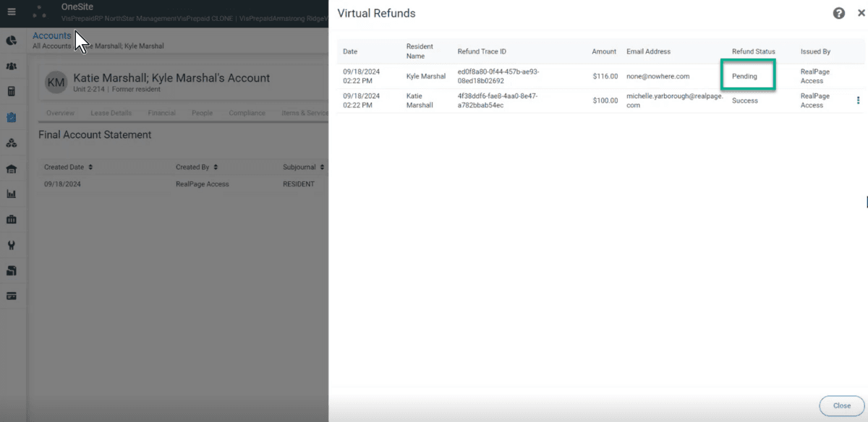Sort by Created By column arrows
The width and height of the screenshot is (868, 422).
click(x=216, y=167)
